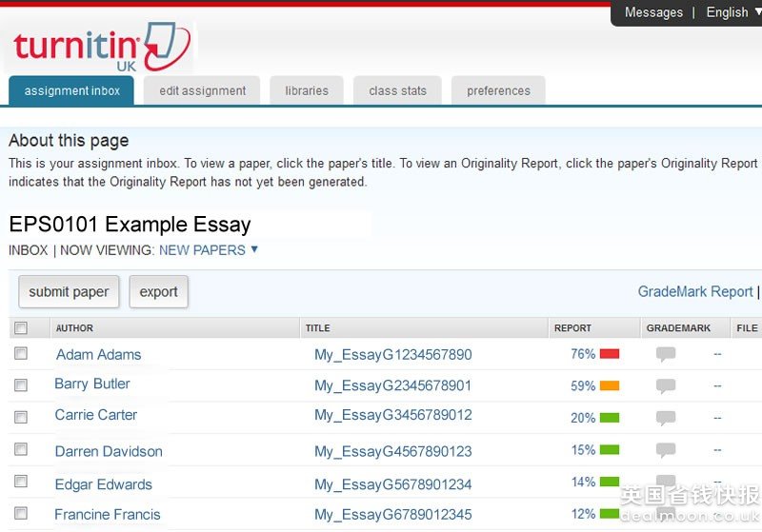The width and height of the screenshot is (762, 532).
Task: Open author Barry Butler
Action: 92,384
